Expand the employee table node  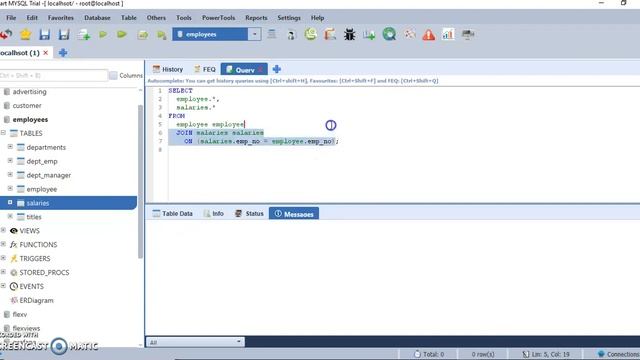pyautogui.click(x=10, y=188)
